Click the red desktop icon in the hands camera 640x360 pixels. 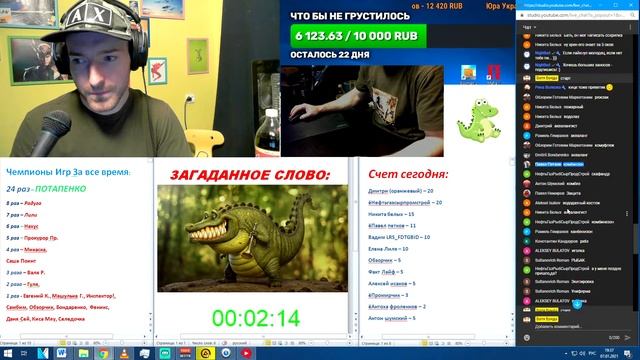tap(493, 73)
